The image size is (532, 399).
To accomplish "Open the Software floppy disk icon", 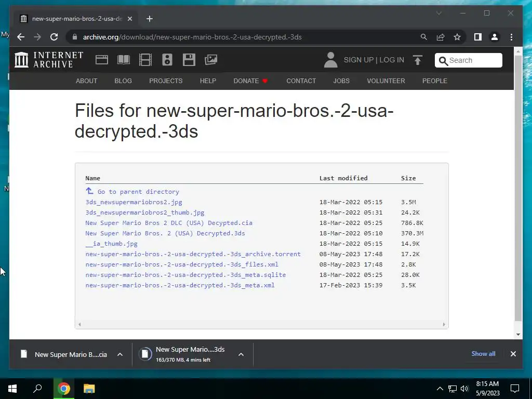I will (189, 60).
